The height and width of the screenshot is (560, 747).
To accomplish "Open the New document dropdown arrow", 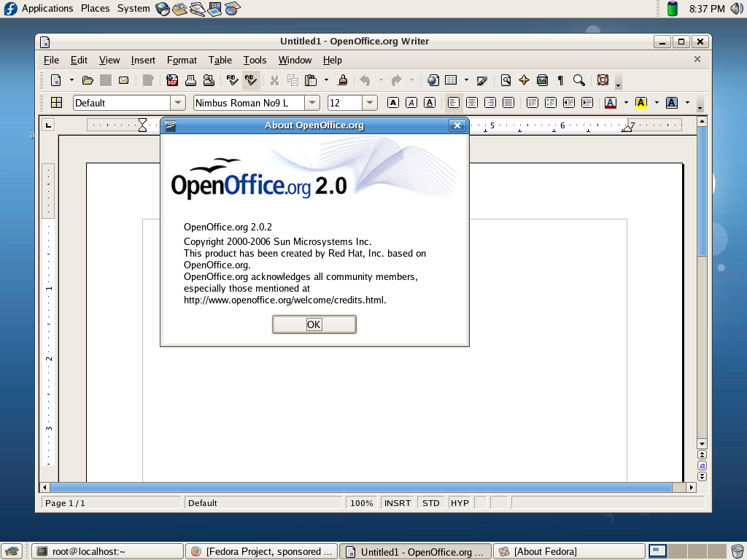I will click(71, 80).
